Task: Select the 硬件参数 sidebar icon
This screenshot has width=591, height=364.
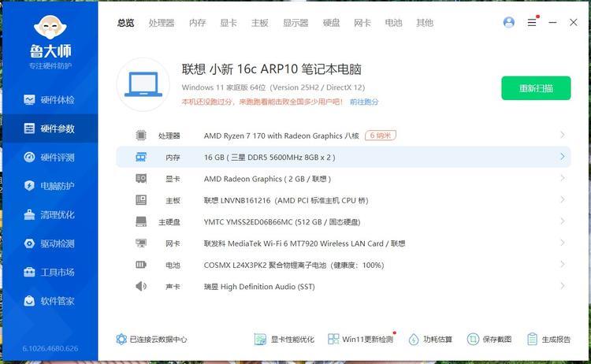Action: point(29,128)
